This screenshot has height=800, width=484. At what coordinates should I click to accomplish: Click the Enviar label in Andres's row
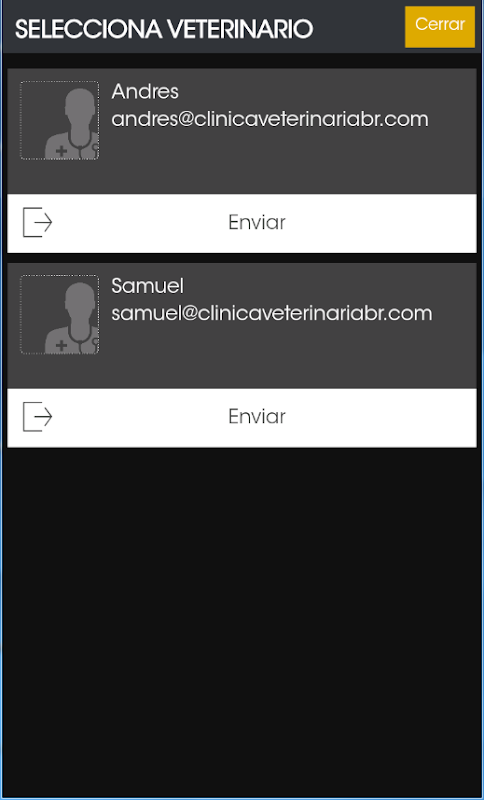tap(257, 222)
